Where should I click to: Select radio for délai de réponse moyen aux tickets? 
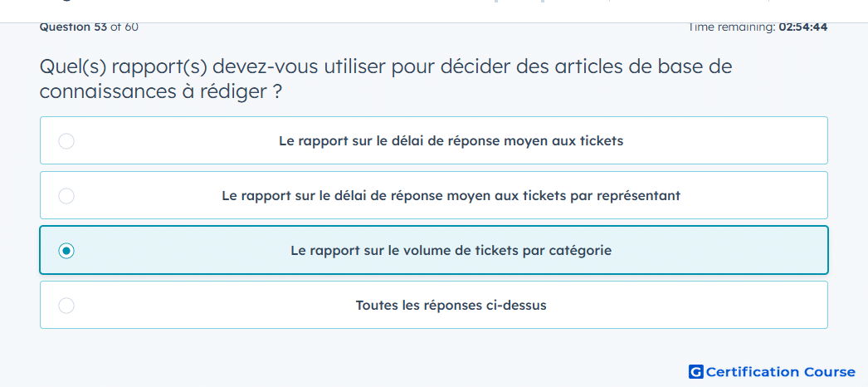[x=66, y=141]
